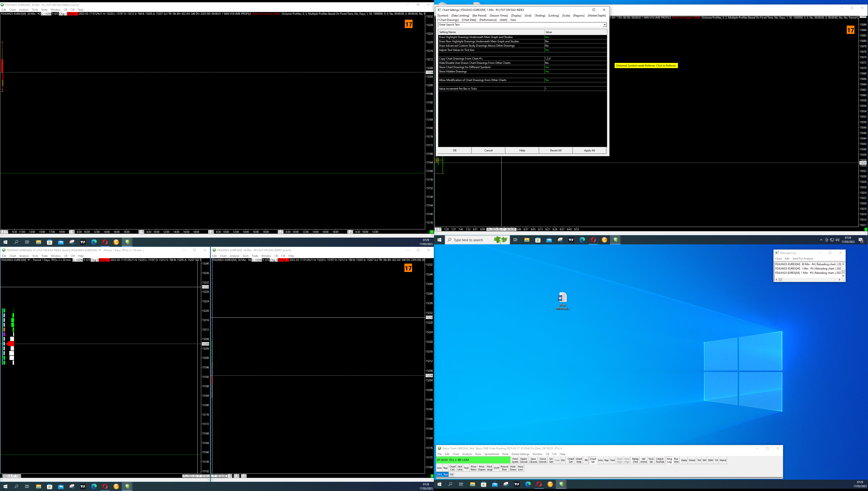Click the Rplay Chrt toolbar button
868x491 pixels.
pos(635,460)
